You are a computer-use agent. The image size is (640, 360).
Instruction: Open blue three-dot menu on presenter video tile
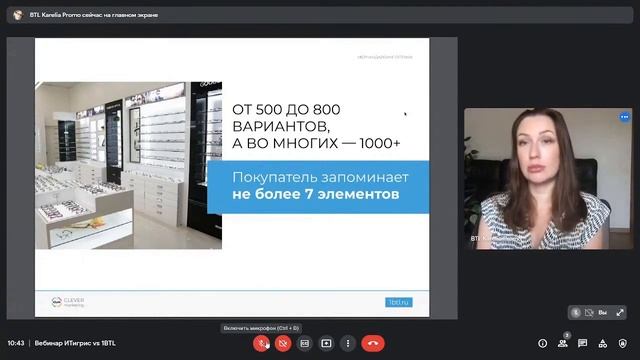pyautogui.click(x=624, y=117)
